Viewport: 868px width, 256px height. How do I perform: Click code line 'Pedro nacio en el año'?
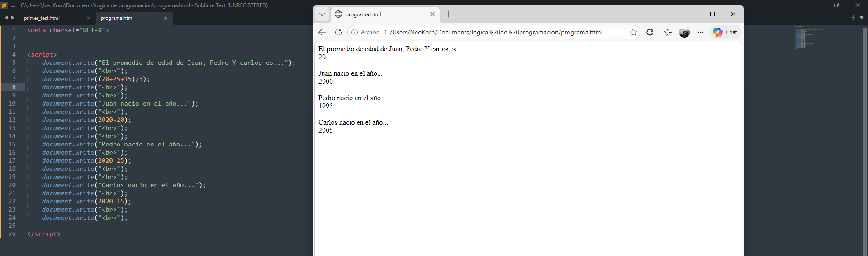pos(122,144)
